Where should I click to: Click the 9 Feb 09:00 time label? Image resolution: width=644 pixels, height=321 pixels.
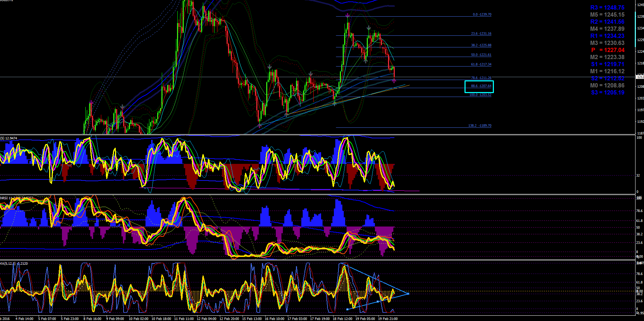[115, 319]
